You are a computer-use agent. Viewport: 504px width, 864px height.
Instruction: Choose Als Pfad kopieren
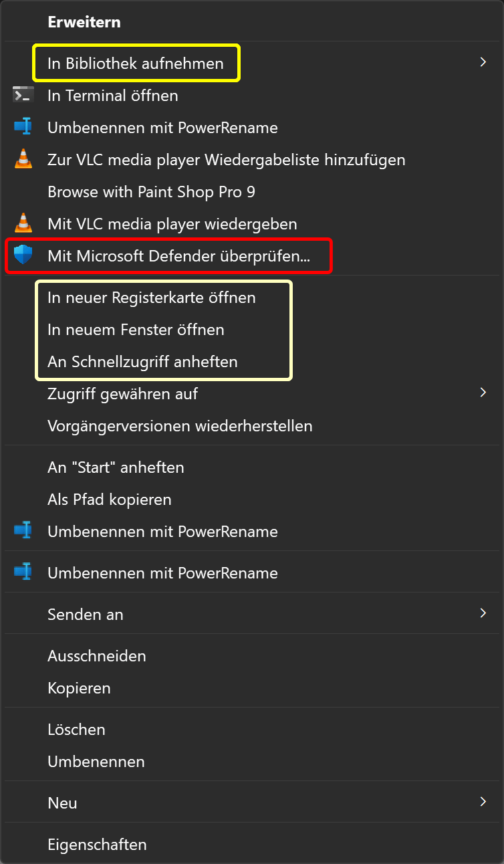[110, 500]
